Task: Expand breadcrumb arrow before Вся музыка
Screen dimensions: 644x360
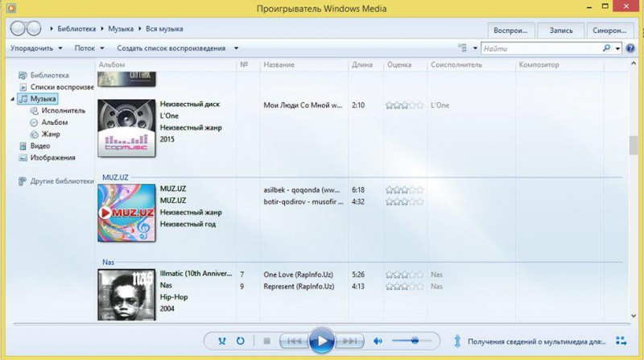Action: (139, 29)
